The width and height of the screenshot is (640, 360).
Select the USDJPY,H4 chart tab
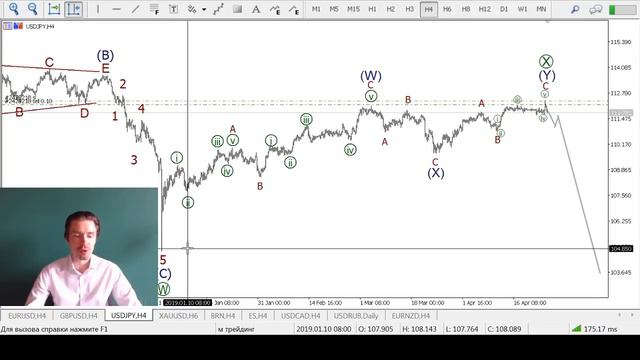tap(129, 316)
